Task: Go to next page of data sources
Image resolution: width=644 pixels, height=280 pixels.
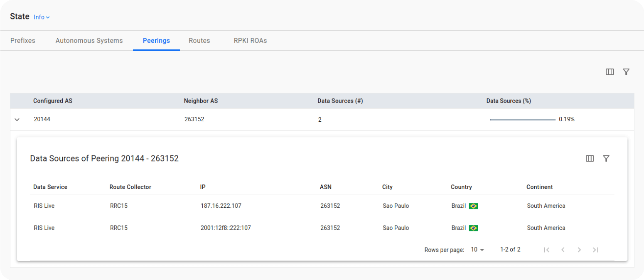Action: coord(579,250)
